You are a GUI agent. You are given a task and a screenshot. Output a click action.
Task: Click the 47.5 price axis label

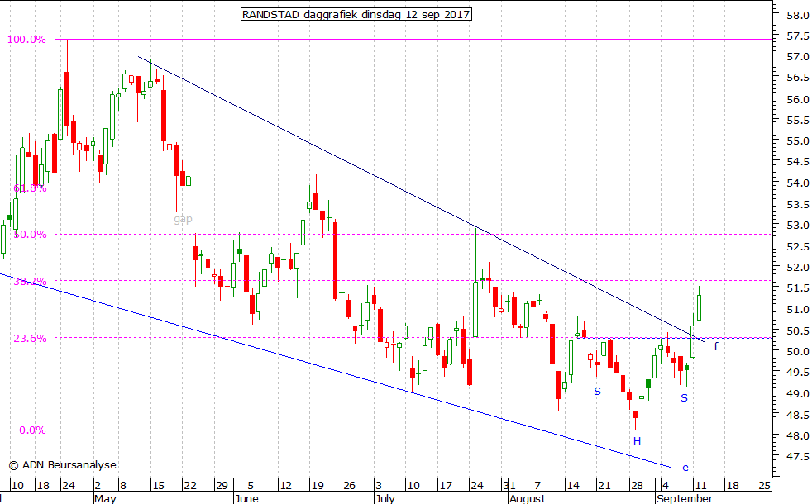coord(797,457)
